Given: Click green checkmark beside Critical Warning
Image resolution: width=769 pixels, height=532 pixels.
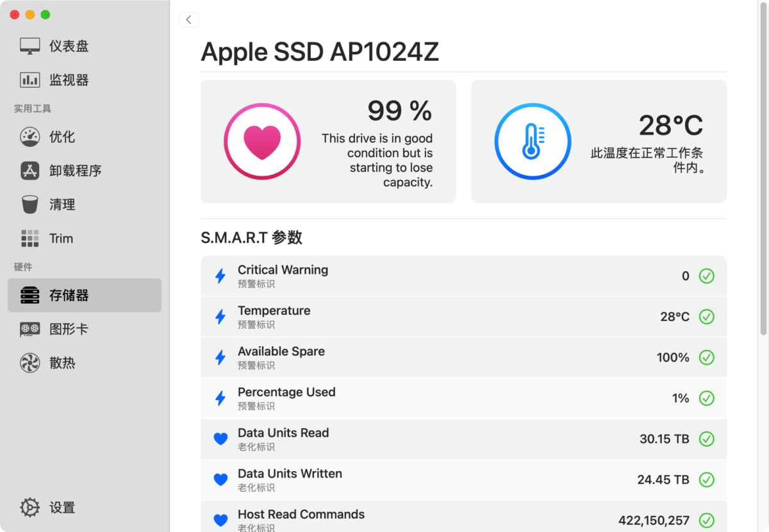Looking at the screenshot, I should 706,276.
